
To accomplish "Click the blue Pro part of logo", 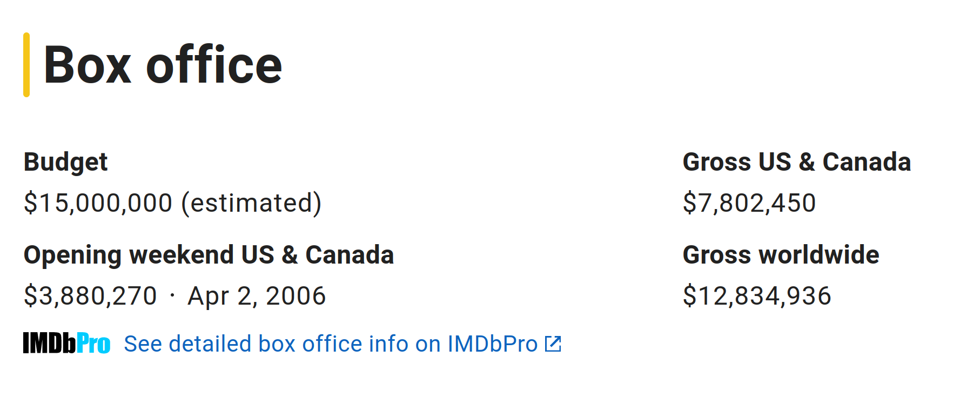I will pyautogui.click(x=93, y=344).
